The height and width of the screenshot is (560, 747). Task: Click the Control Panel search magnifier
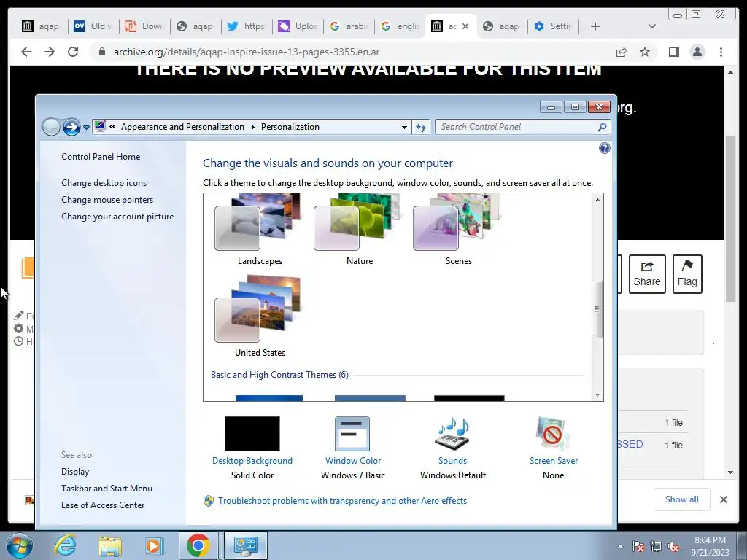click(602, 127)
